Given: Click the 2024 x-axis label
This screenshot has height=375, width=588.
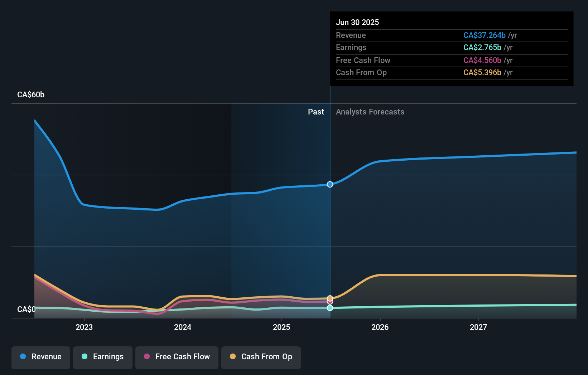Looking at the screenshot, I should (x=183, y=327).
